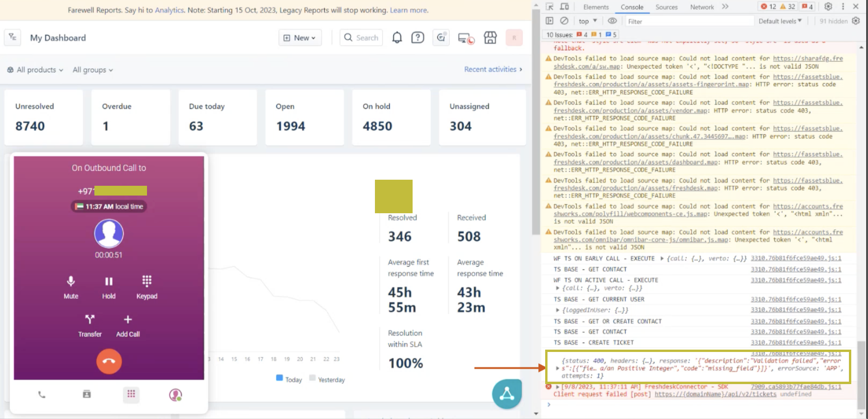Click the red 4 issues badge in the top DevTools bar

(808, 7)
